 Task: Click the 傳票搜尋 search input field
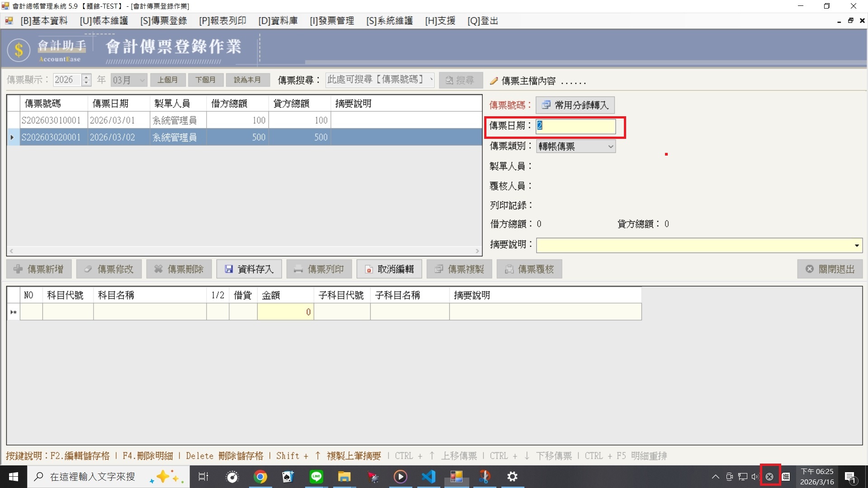[377, 80]
